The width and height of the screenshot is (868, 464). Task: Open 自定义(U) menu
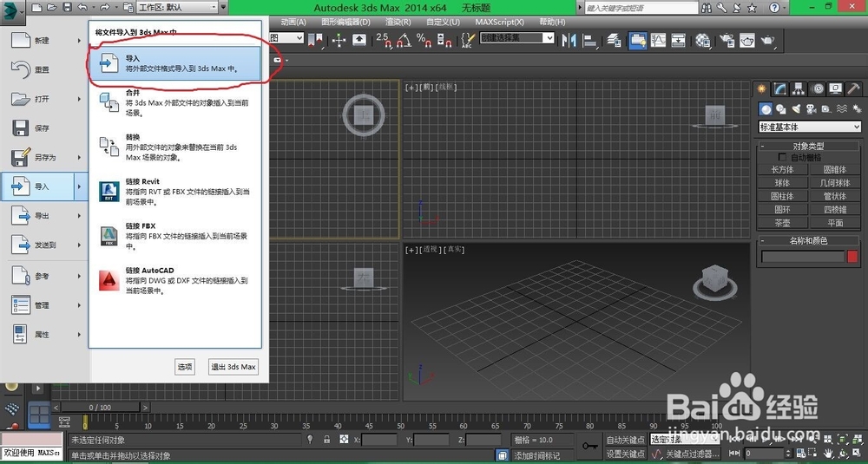click(x=443, y=23)
